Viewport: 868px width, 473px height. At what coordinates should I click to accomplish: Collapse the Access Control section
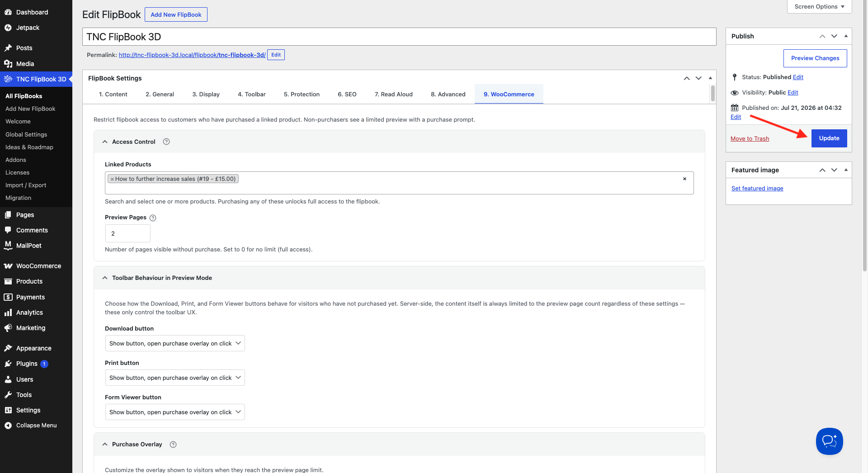click(105, 142)
